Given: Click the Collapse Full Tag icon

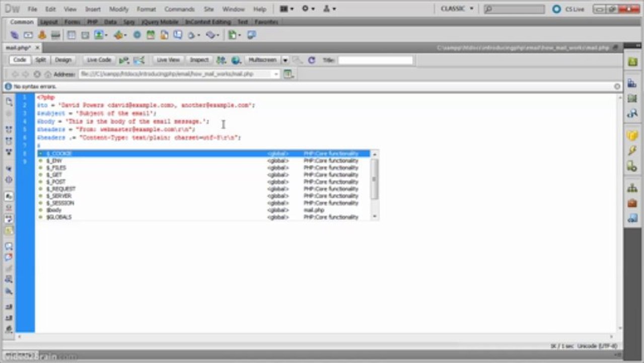Looking at the screenshot, I should [x=9, y=130].
